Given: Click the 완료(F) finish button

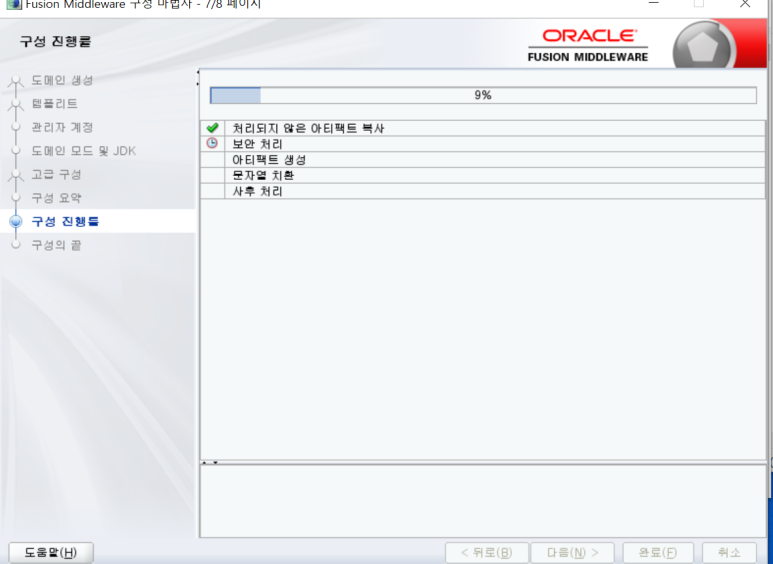Looking at the screenshot, I should click(x=658, y=553).
